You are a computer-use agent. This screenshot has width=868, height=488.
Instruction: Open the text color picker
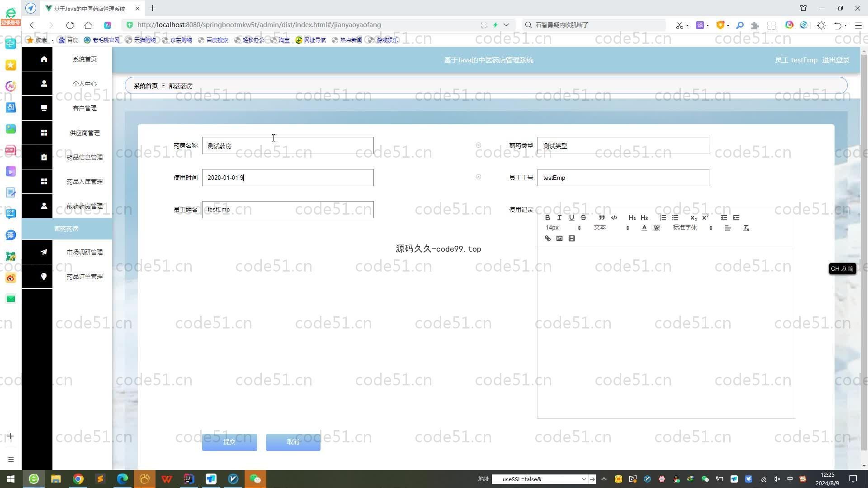pyautogui.click(x=644, y=228)
